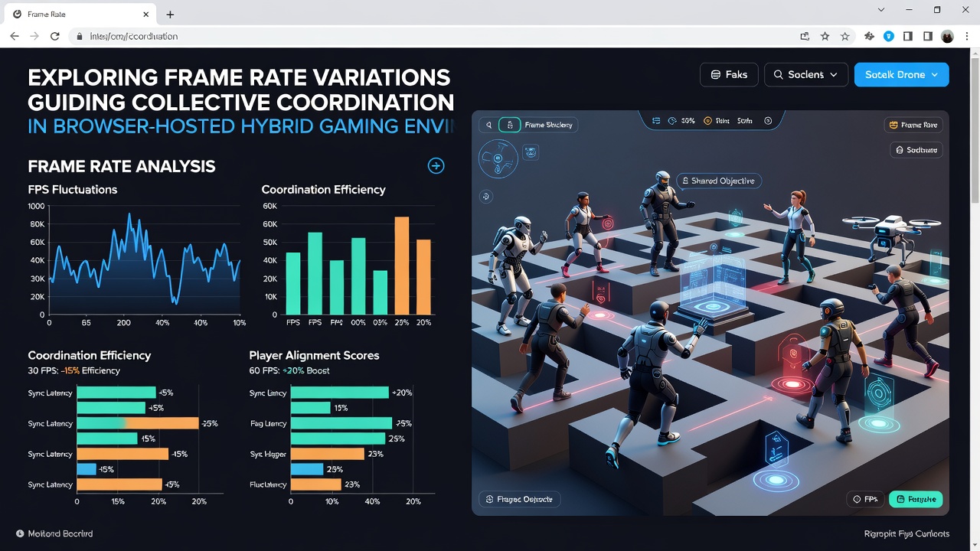The image size is (980, 551).
Task: Open the Rigropit Fya Contects footer link
Action: (906, 533)
